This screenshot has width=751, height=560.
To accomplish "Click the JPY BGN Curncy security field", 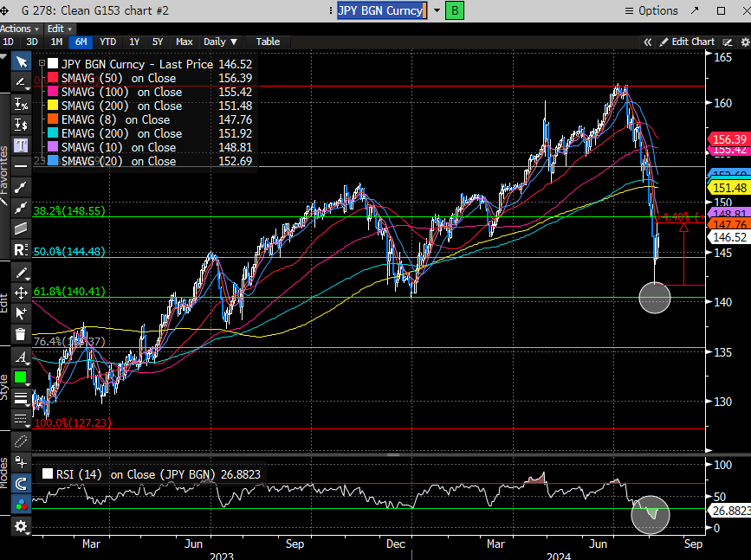I will pyautogui.click(x=382, y=10).
